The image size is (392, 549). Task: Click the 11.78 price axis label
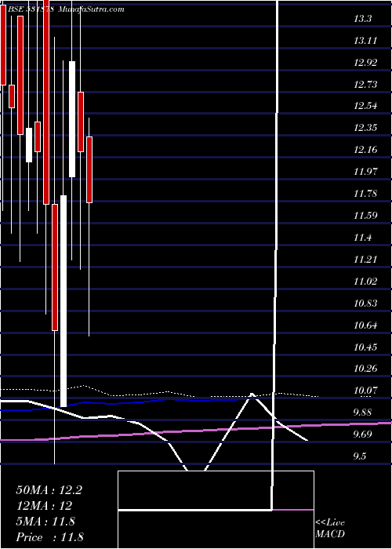tap(365, 194)
